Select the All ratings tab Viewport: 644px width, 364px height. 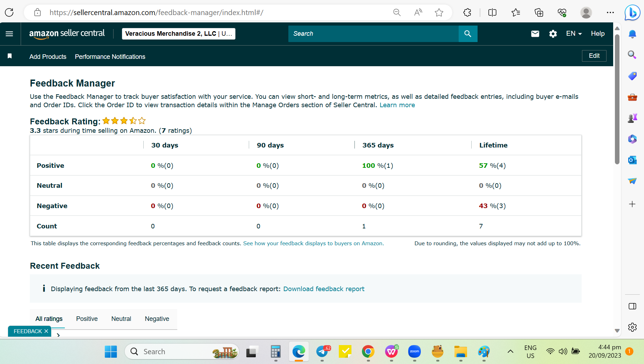[x=49, y=319]
